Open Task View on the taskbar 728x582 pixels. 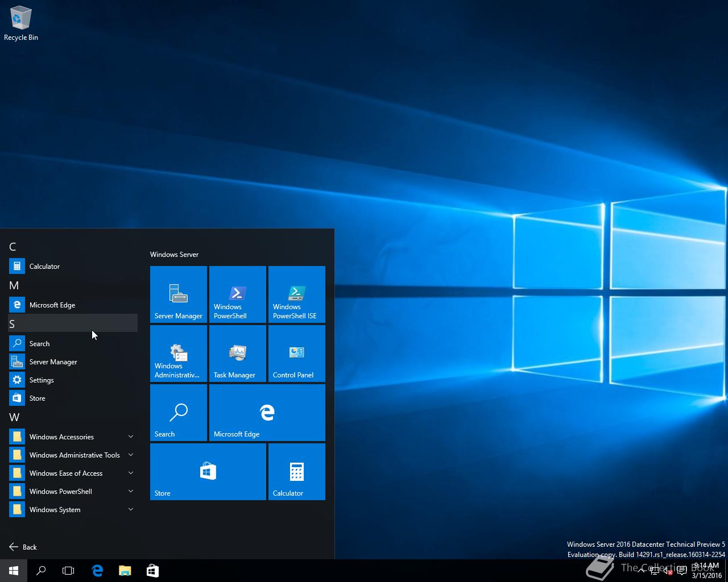68,571
